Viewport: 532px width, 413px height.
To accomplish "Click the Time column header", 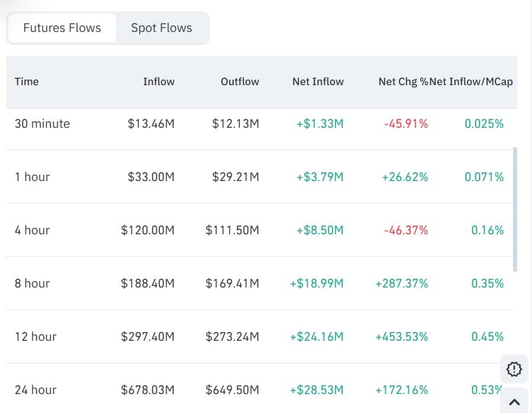I will [x=27, y=82].
